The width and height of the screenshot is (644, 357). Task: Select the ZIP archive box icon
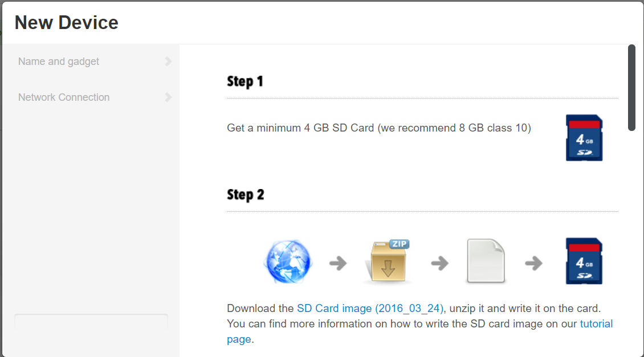click(388, 262)
